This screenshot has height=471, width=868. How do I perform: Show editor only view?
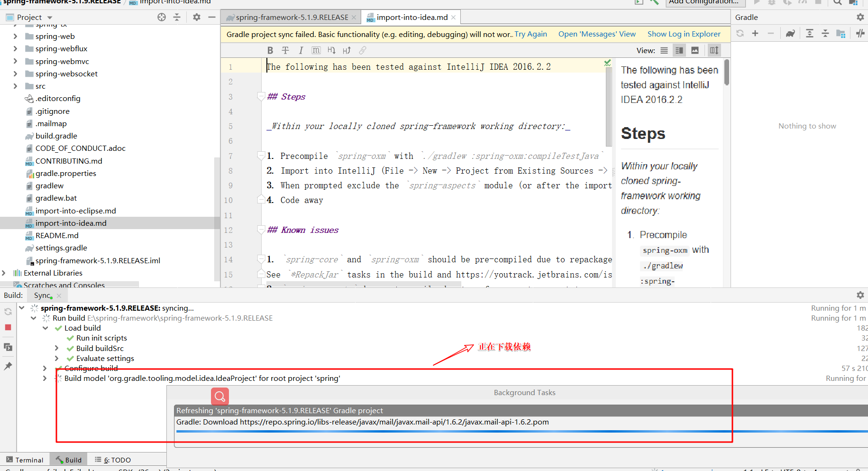(664, 50)
